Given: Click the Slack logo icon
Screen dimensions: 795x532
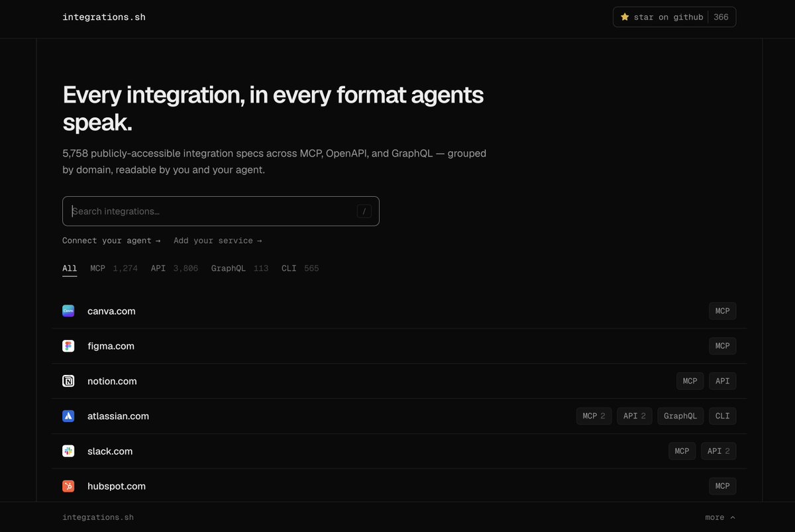Looking at the screenshot, I should pos(68,451).
